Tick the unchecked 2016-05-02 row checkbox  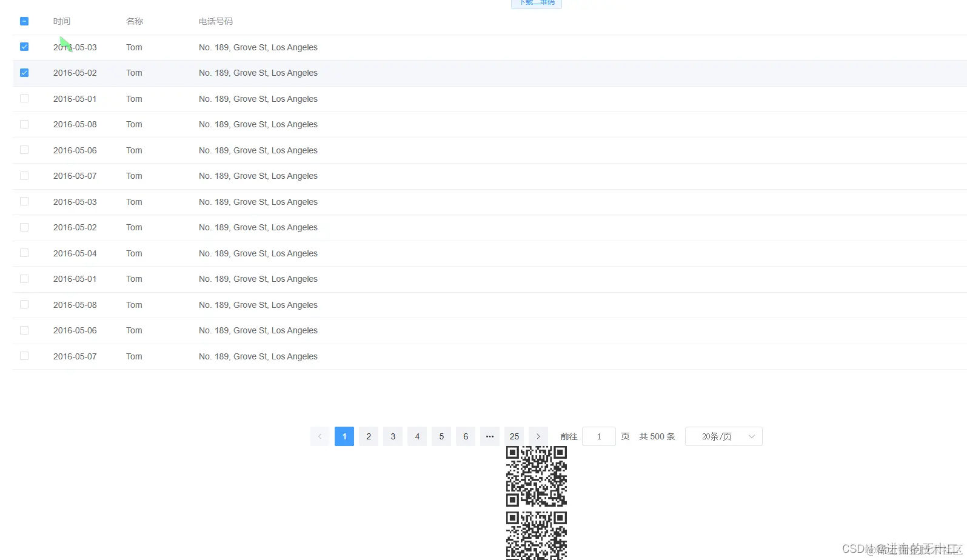(x=24, y=227)
